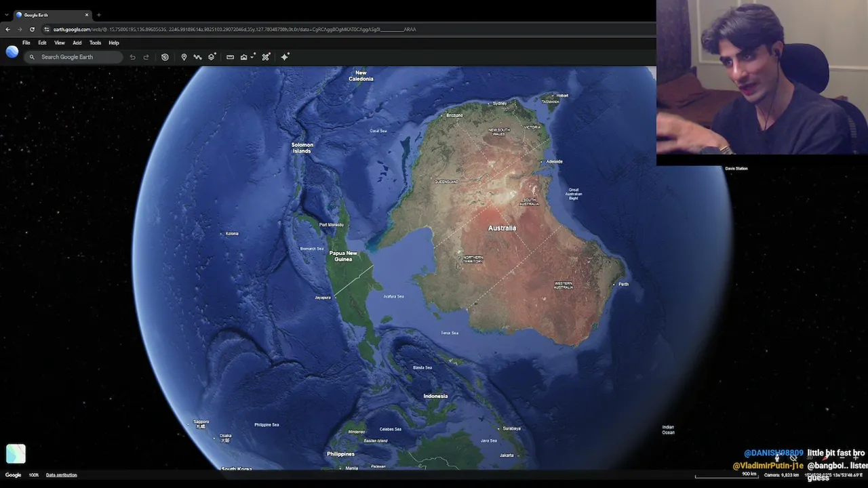
Task: Open the Tools menu
Action: pyautogui.click(x=95, y=43)
